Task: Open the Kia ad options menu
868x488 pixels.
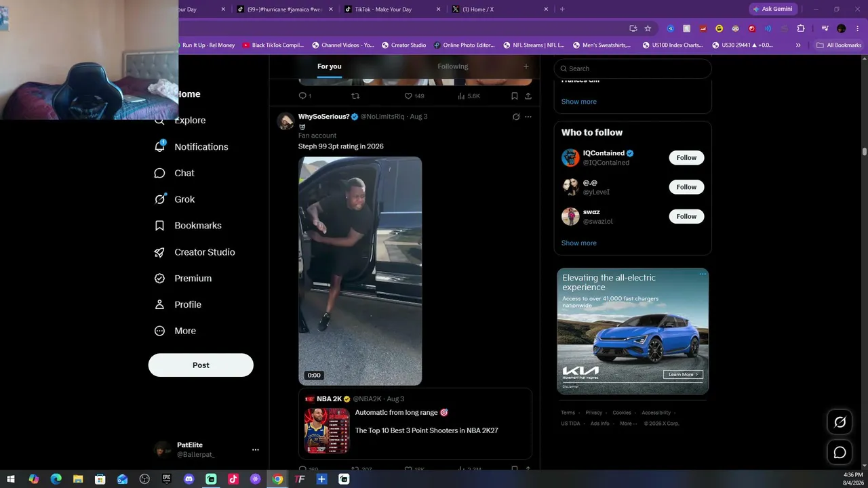Action: (x=703, y=274)
